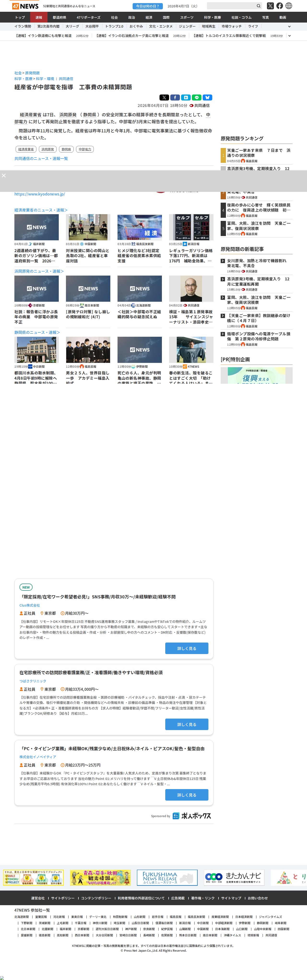Open the 動画 nav tab
This screenshot has width=307, height=980.
point(283,18)
